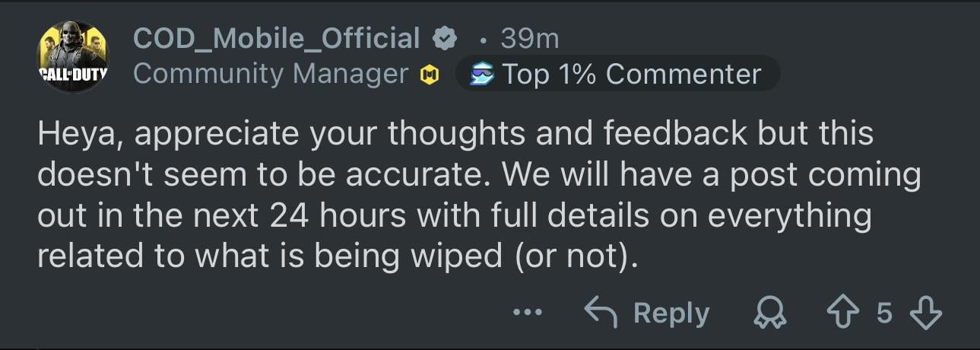Click the Community Manager flair text
This screenshot has width=980, height=350.
(271, 75)
